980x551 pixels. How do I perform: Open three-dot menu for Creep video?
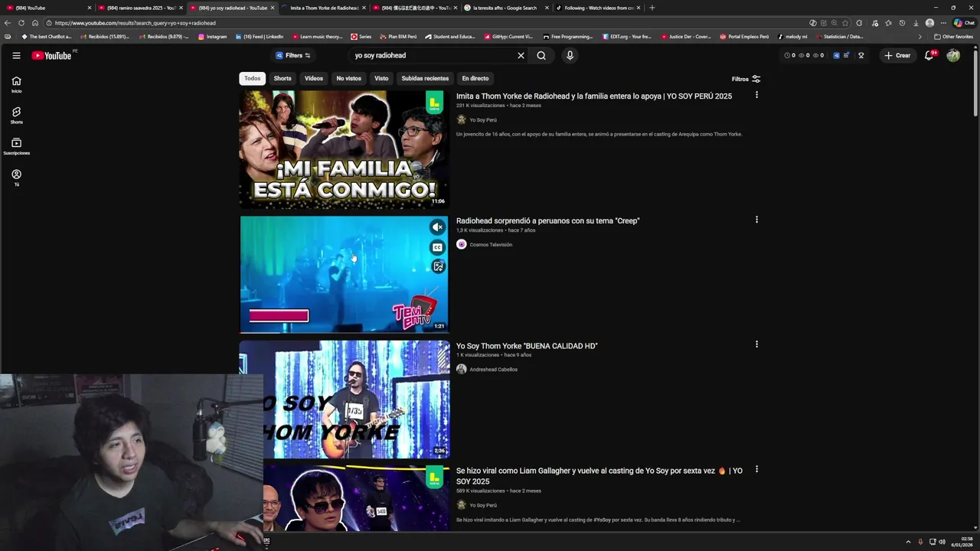click(x=756, y=220)
